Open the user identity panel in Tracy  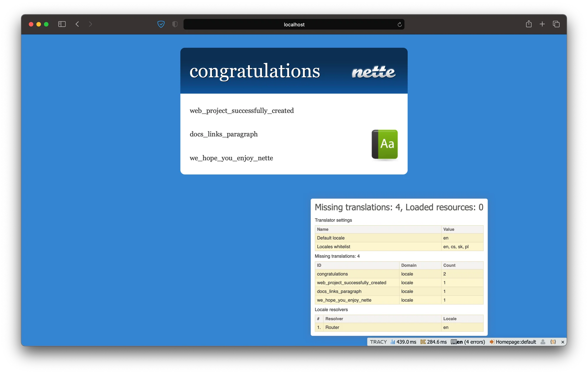pos(543,342)
